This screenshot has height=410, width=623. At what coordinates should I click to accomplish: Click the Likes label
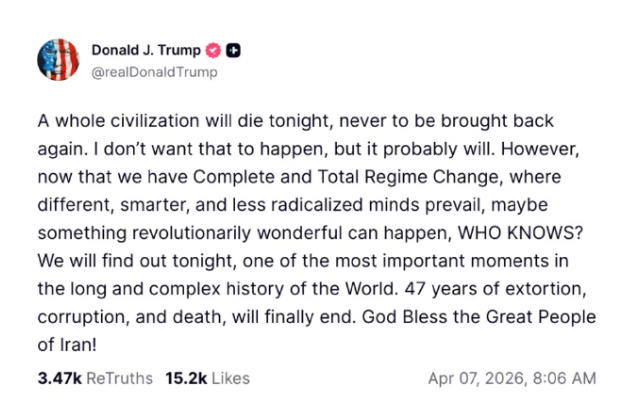click(231, 378)
